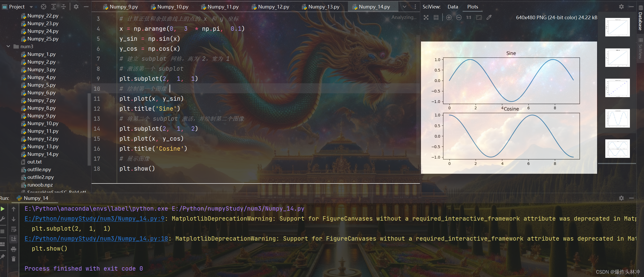Image resolution: width=644 pixels, height=277 pixels.
Task: Click up arrow to go up the stack trace
Action: pyautogui.click(x=14, y=209)
